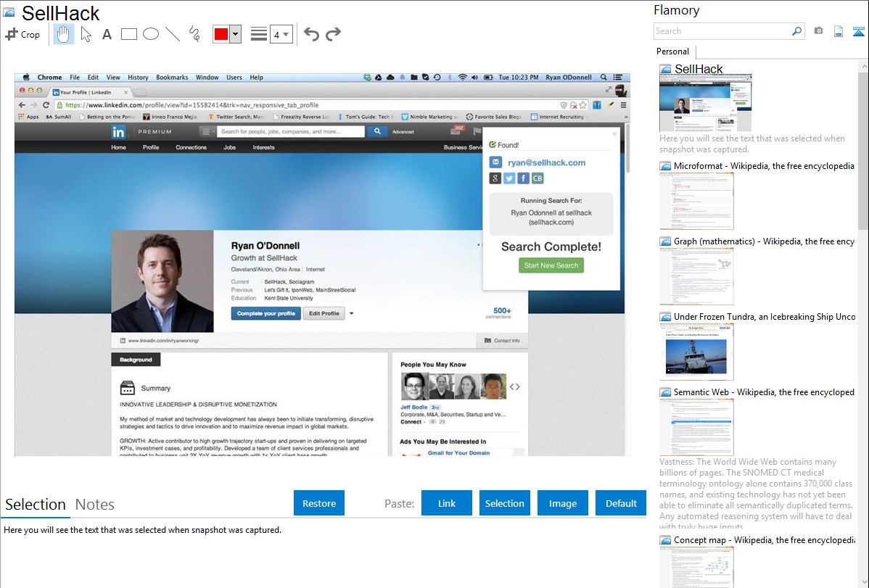
Task: Select Concept map Wikipedia snapshot title
Action: [x=764, y=539]
